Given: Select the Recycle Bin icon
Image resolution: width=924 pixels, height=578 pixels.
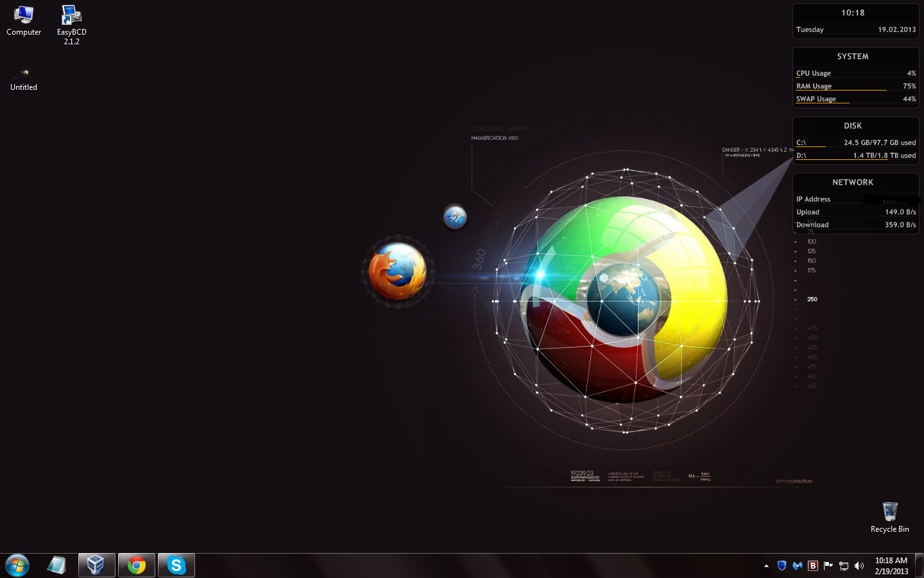Looking at the screenshot, I should 889,518.
